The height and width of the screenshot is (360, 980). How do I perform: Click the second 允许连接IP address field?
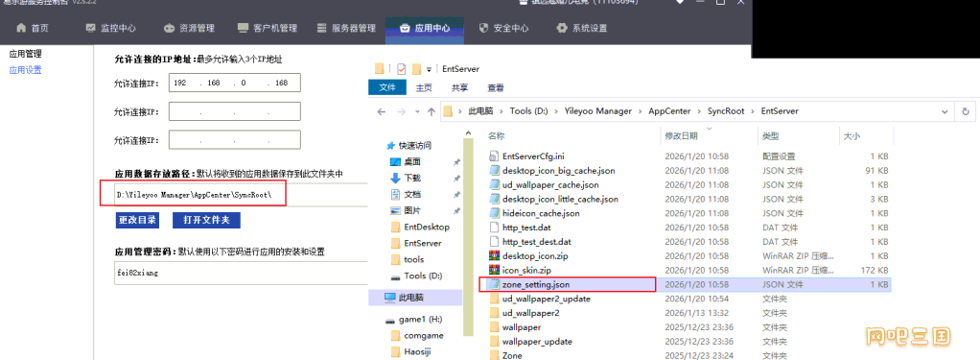pos(234,111)
